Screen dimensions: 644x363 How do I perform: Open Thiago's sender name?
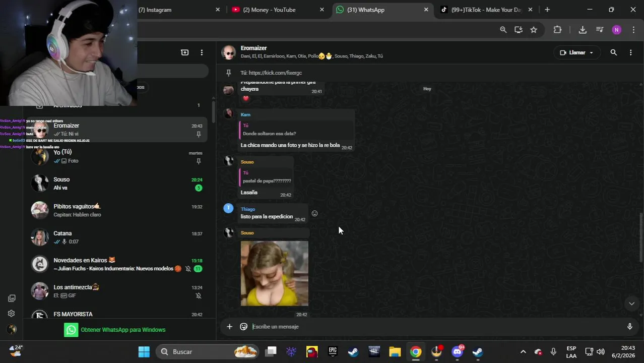[248, 209]
